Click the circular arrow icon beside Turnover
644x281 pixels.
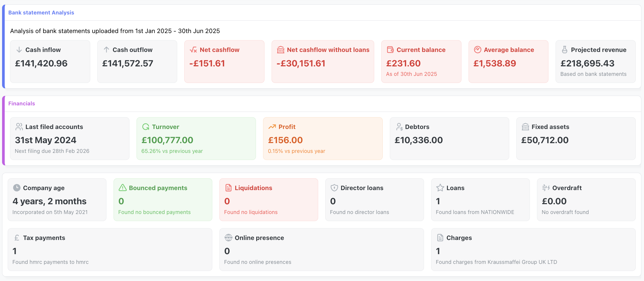pyautogui.click(x=145, y=127)
